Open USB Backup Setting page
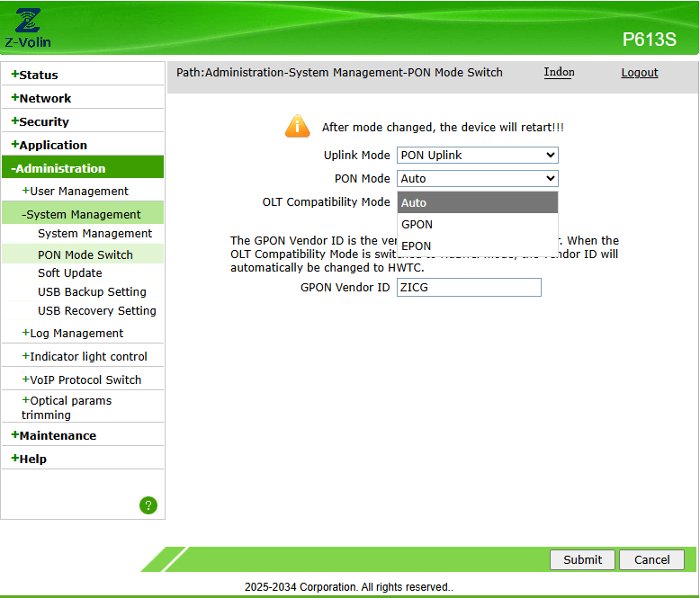The width and height of the screenshot is (700, 598). (92, 291)
